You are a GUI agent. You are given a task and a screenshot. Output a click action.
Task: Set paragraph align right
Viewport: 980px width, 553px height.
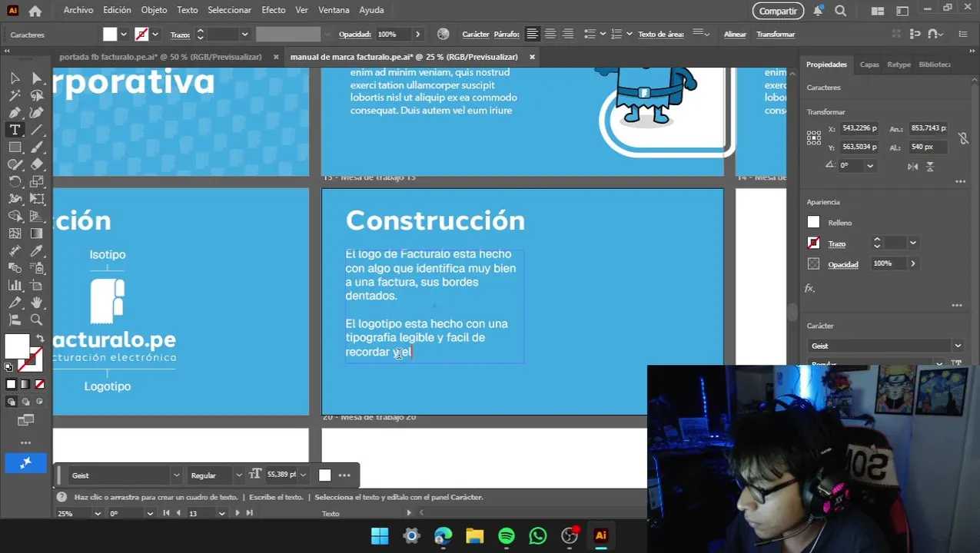[x=568, y=34]
